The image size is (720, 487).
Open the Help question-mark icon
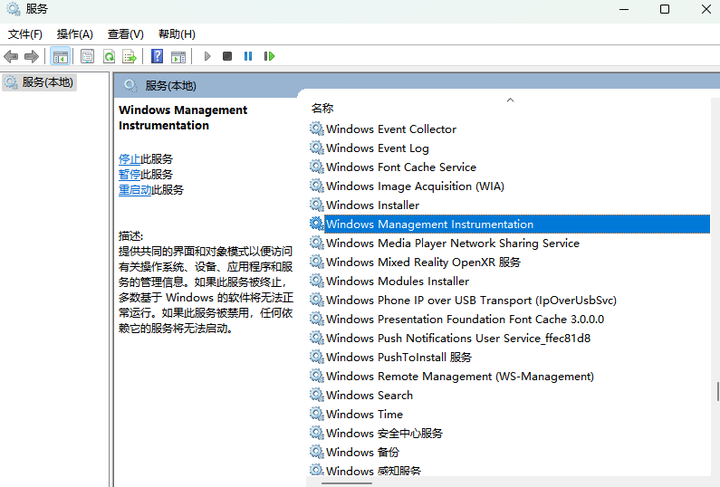point(157,56)
